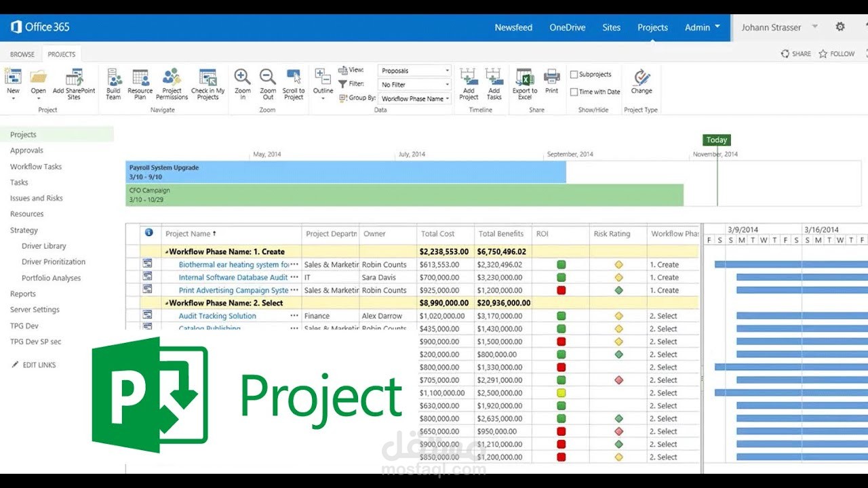Image resolution: width=868 pixels, height=488 pixels.
Task: Open the Resource Plan tool
Action: coord(140,77)
